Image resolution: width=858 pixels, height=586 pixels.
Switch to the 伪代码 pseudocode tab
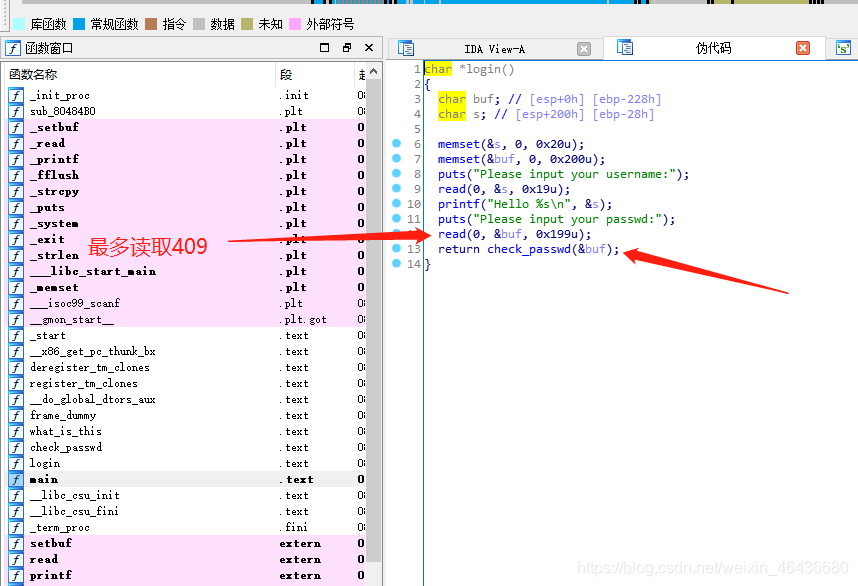click(713, 48)
